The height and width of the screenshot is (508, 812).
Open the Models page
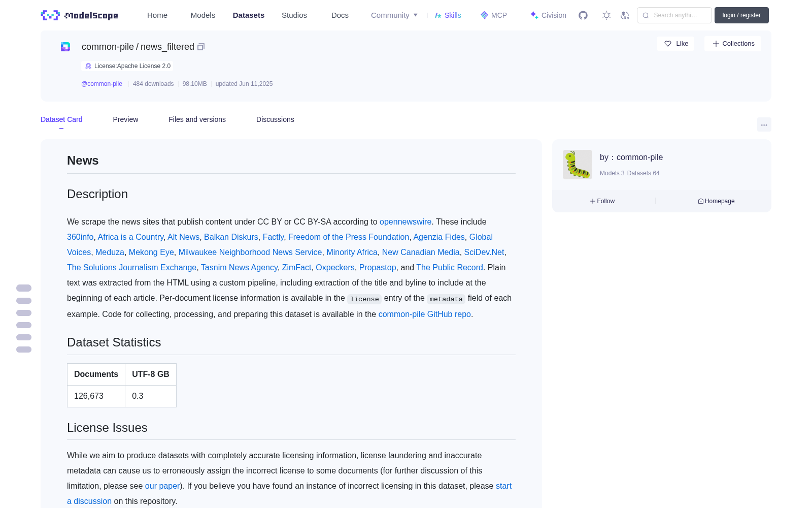203,15
